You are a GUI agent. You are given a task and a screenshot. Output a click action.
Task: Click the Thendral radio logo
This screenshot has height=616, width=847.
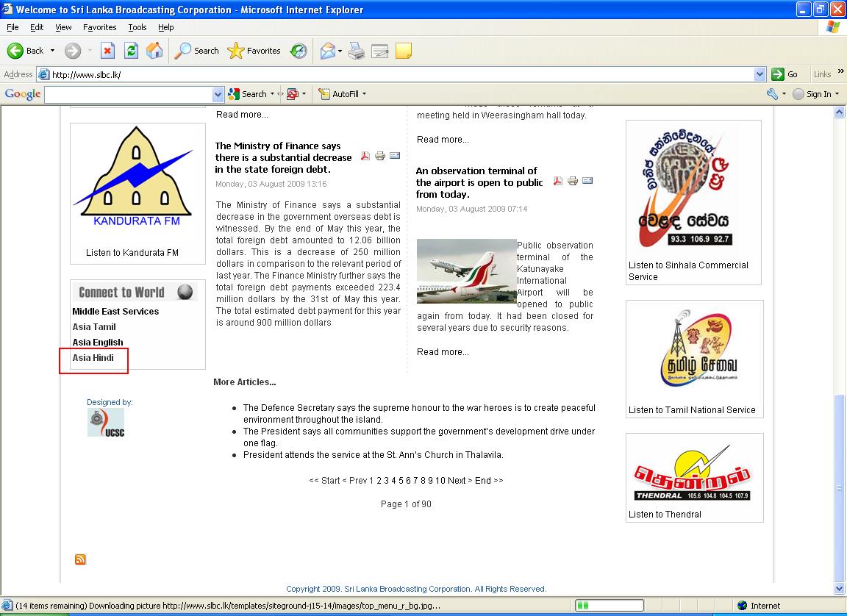692,473
